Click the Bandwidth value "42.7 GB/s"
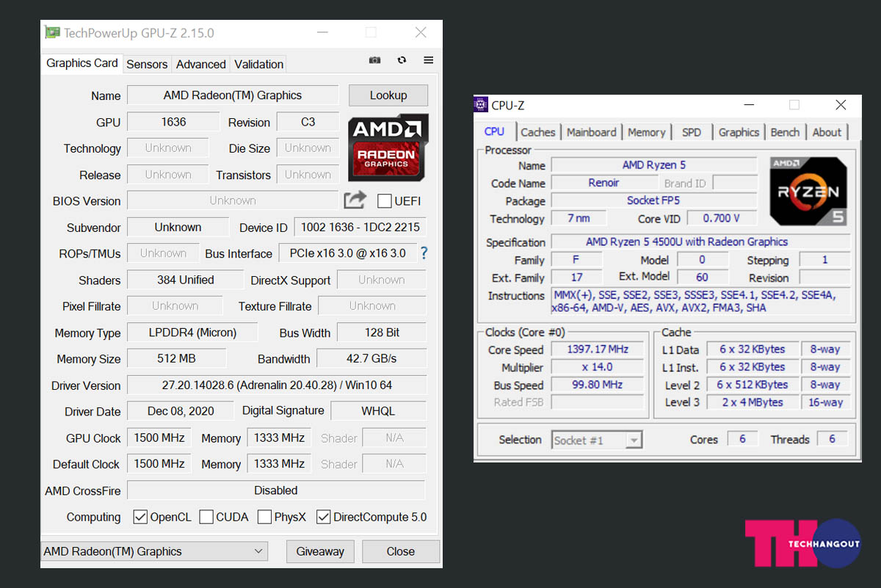 pos(371,359)
